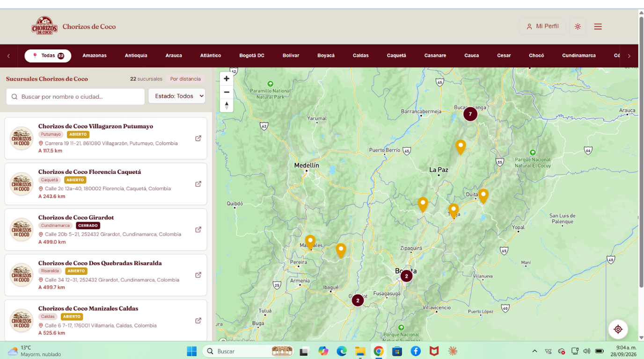Select the Bogotá DC tab

point(252,56)
